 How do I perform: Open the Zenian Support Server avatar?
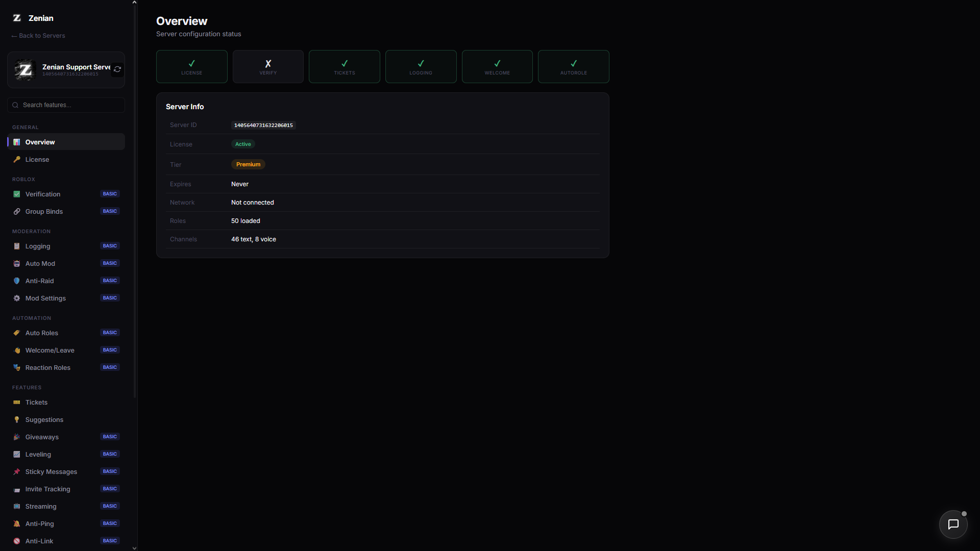tap(25, 70)
